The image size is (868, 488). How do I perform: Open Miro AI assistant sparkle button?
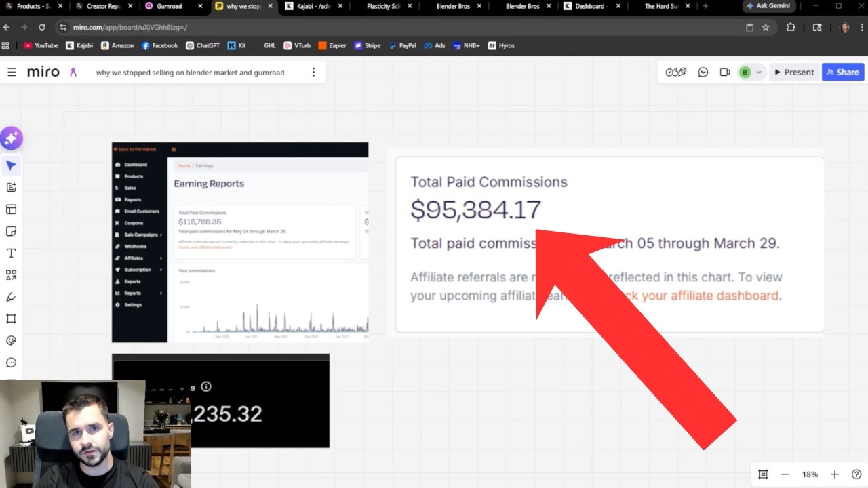(12, 138)
